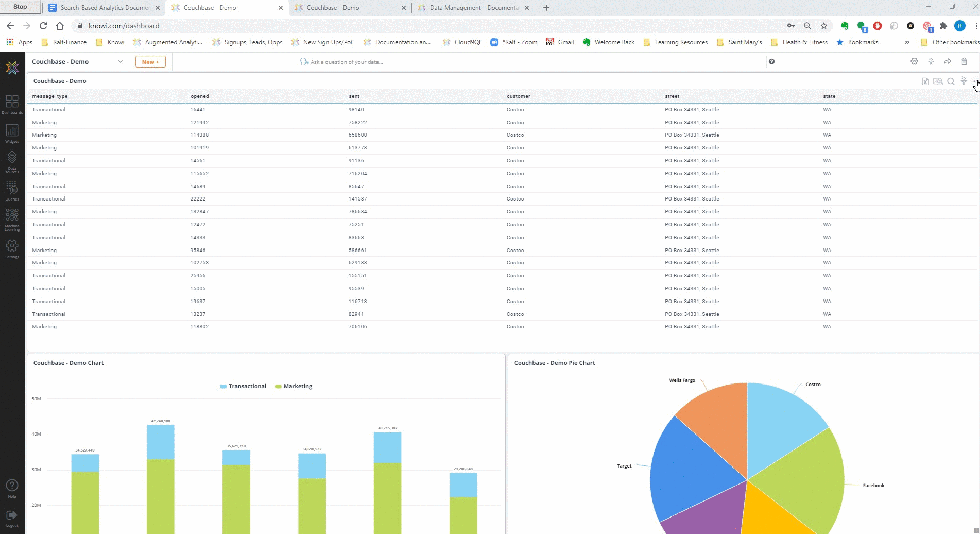Click the sent value 706106
This screenshot has width=980, height=534.
pos(357,327)
